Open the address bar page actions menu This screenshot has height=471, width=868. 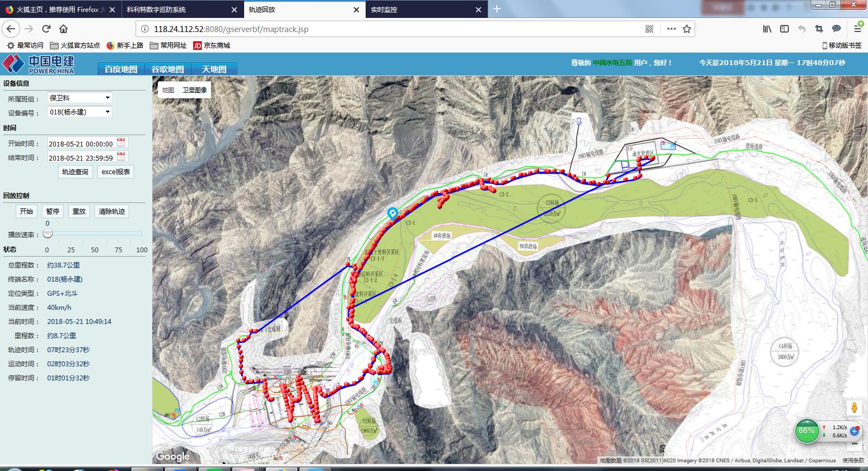pyautogui.click(x=672, y=29)
